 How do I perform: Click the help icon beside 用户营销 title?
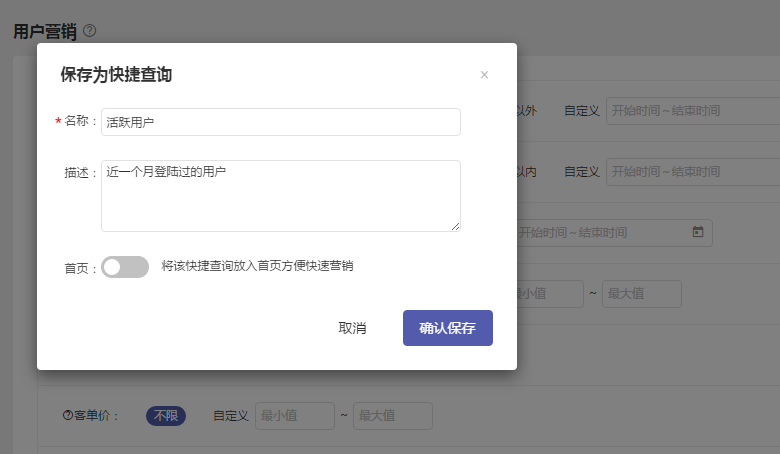(x=90, y=31)
